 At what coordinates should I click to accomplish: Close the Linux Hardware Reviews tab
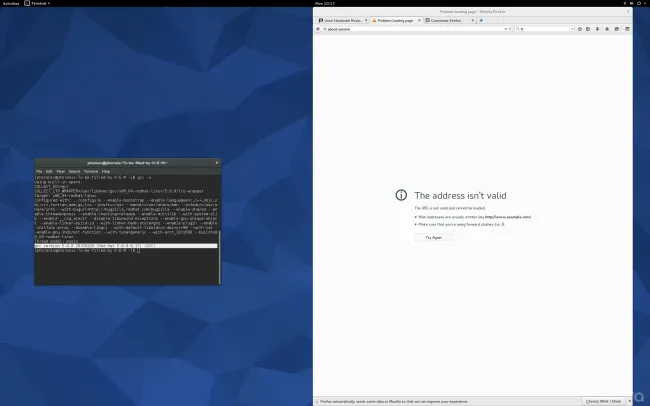tap(366, 20)
